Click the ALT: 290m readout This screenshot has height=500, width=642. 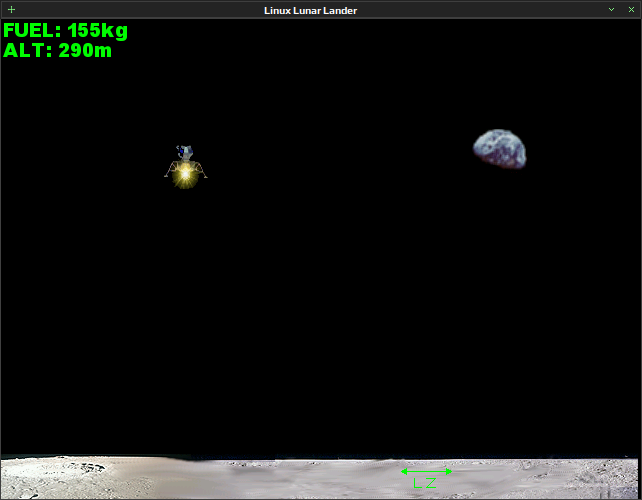57,51
